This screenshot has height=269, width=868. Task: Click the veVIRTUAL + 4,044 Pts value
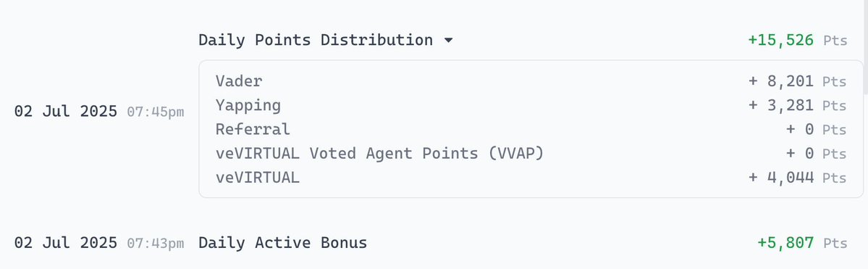[797, 178]
